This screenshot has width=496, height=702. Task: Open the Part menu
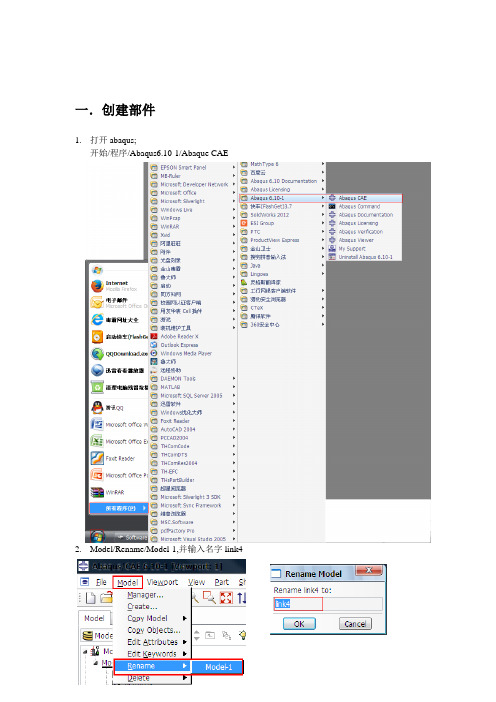tap(222, 582)
